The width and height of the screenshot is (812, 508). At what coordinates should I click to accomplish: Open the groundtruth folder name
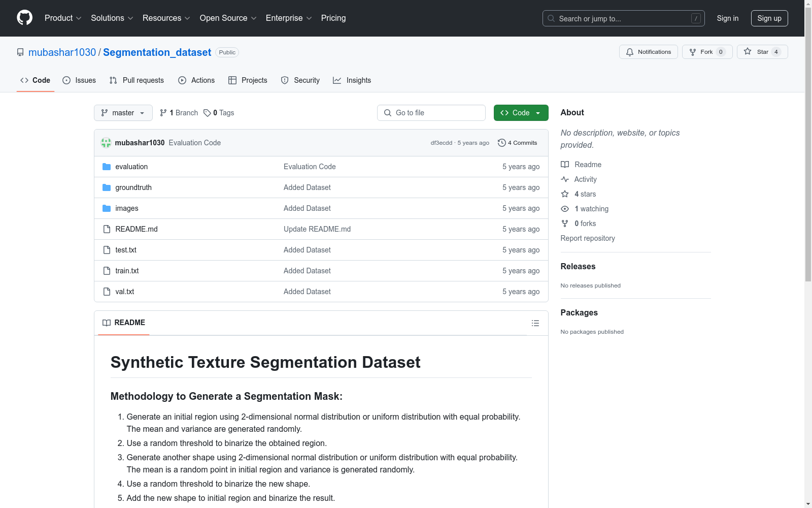133,187
